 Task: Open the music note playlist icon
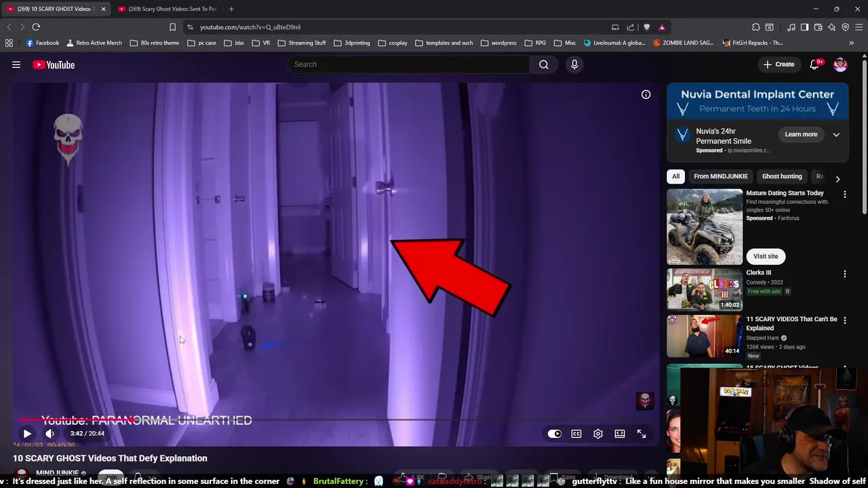[791, 27]
